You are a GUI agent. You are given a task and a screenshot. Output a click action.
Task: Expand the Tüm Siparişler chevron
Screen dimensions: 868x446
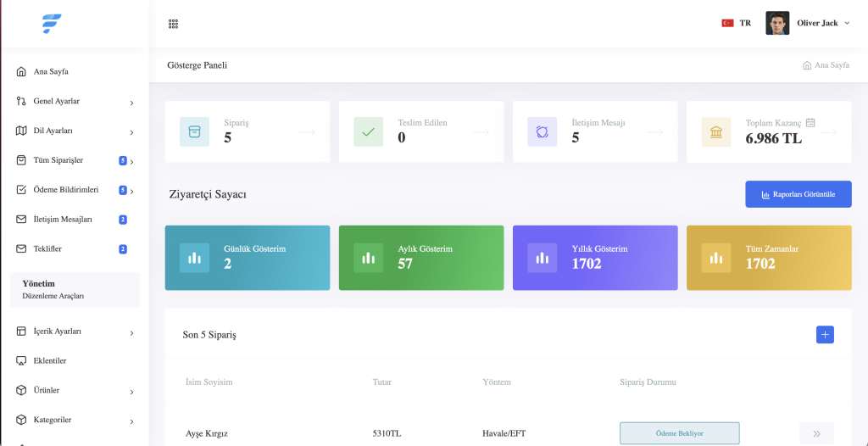pos(131,162)
